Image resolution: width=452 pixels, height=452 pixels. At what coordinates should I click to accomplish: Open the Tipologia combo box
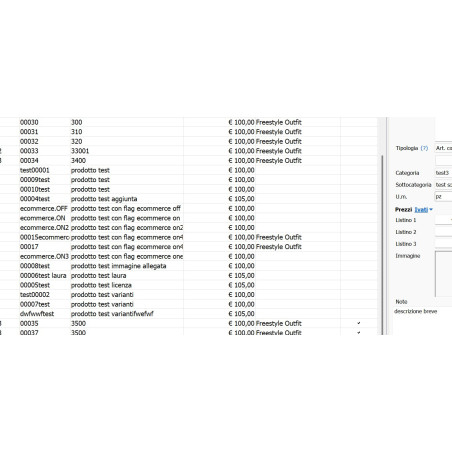pyautogui.click(x=443, y=148)
